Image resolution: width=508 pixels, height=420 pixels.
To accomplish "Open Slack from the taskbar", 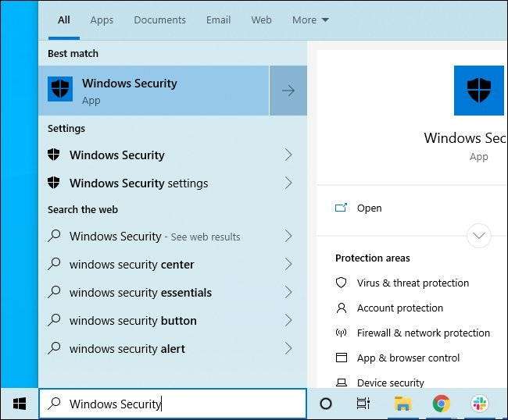I will pos(479,404).
